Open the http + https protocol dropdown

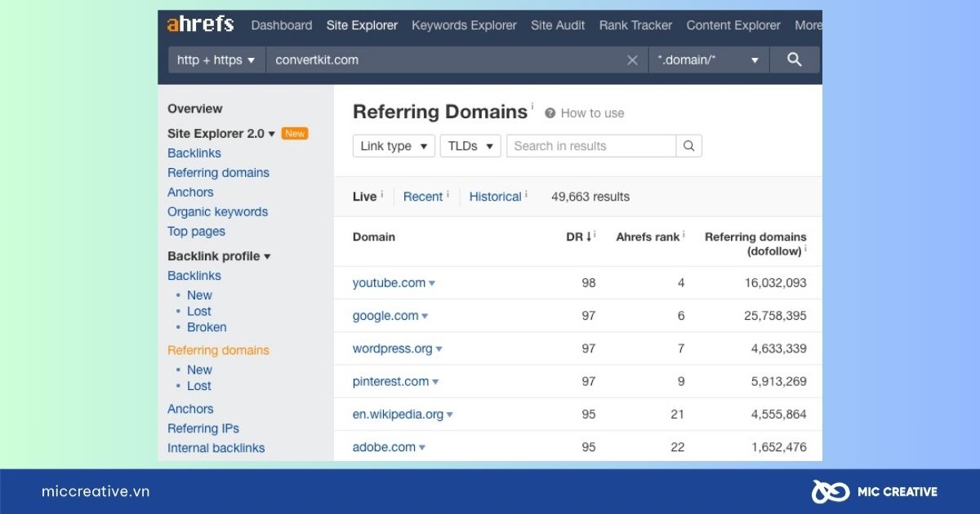pos(216,60)
